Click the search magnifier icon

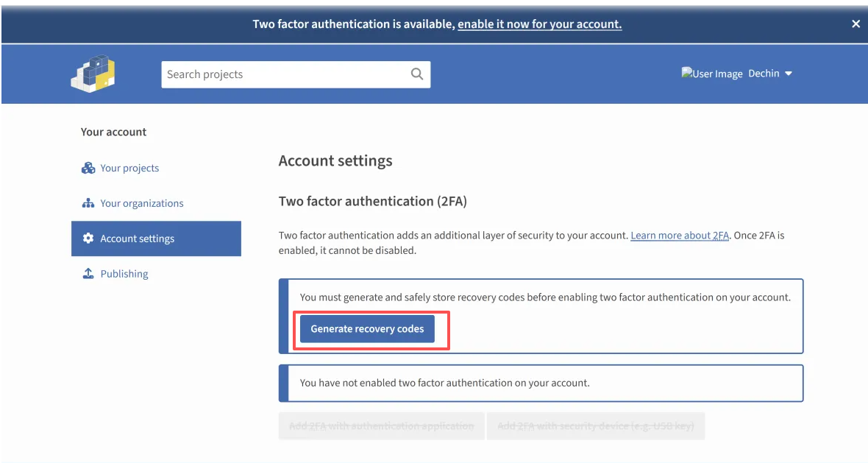coord(417,74)
